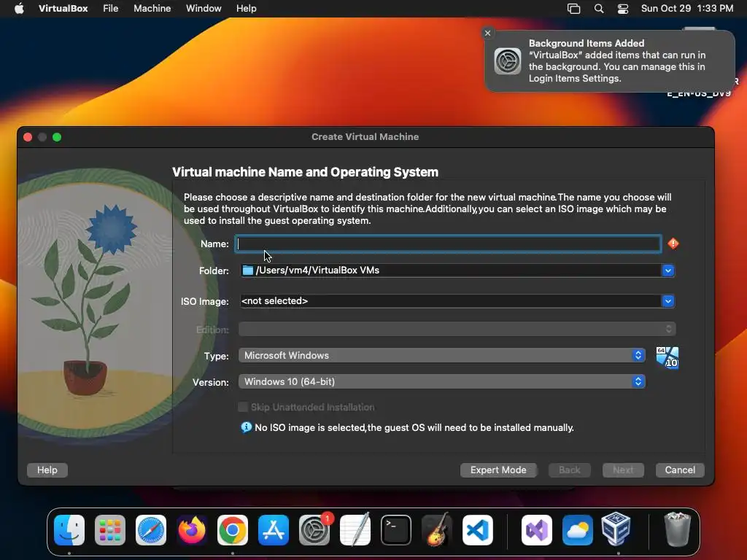Screen dimensions: 747x560
Task: Click the Windows 10 64-bit OS type icon
Action: coord(667,357)
